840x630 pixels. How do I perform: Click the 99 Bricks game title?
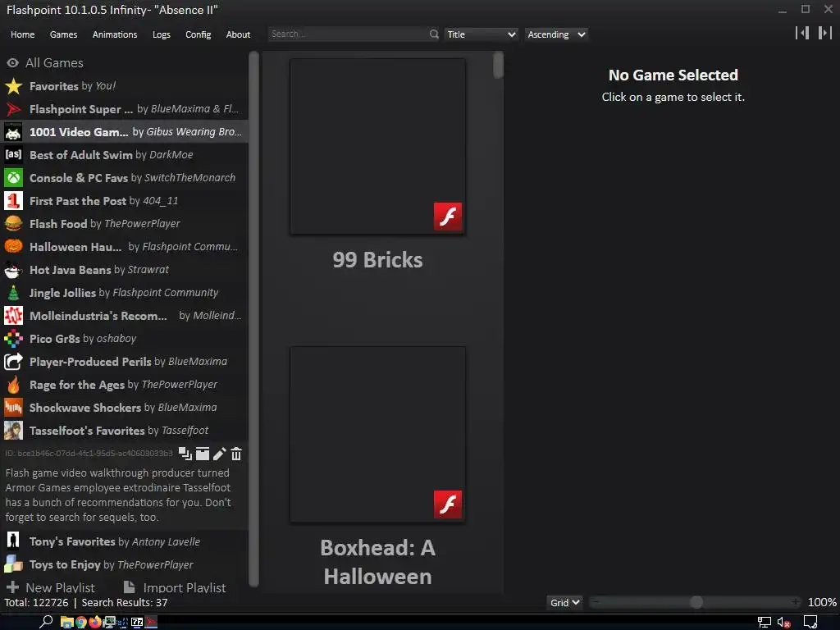[x=377, y=260]
